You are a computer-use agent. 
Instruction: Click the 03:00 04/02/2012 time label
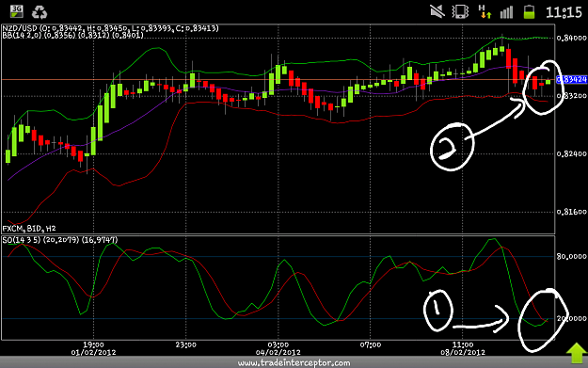coord(278,348)
